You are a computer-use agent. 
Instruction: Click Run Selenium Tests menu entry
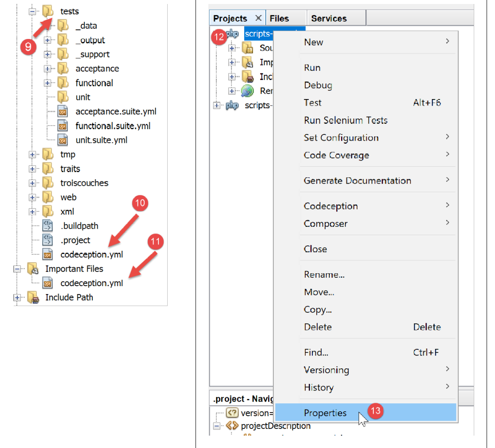(x=345, y=120)
